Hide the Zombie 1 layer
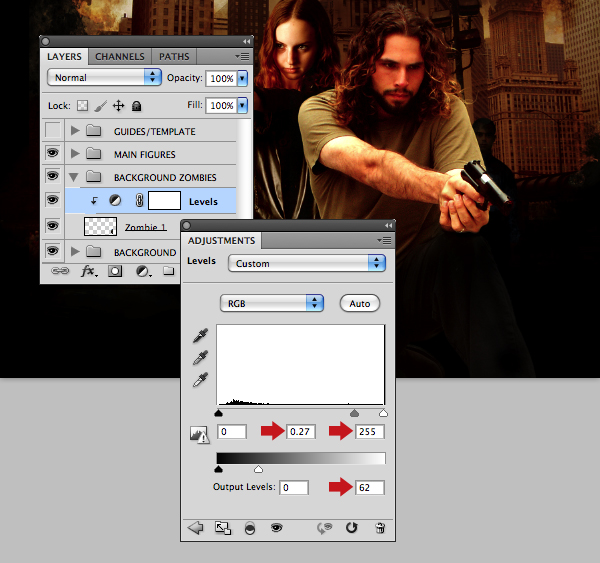The height and width of the screenshot is (563, 600). pyautogui.click(x=53, y=226)
